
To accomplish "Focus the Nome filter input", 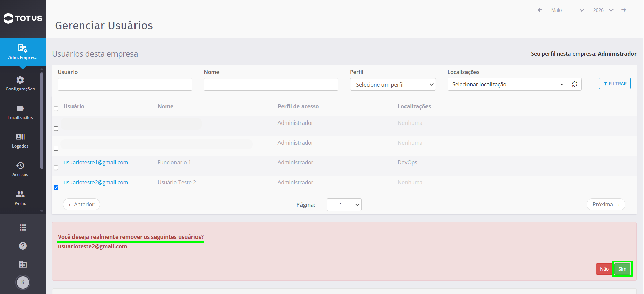I will pyautogui.click(x=271, y=84).
